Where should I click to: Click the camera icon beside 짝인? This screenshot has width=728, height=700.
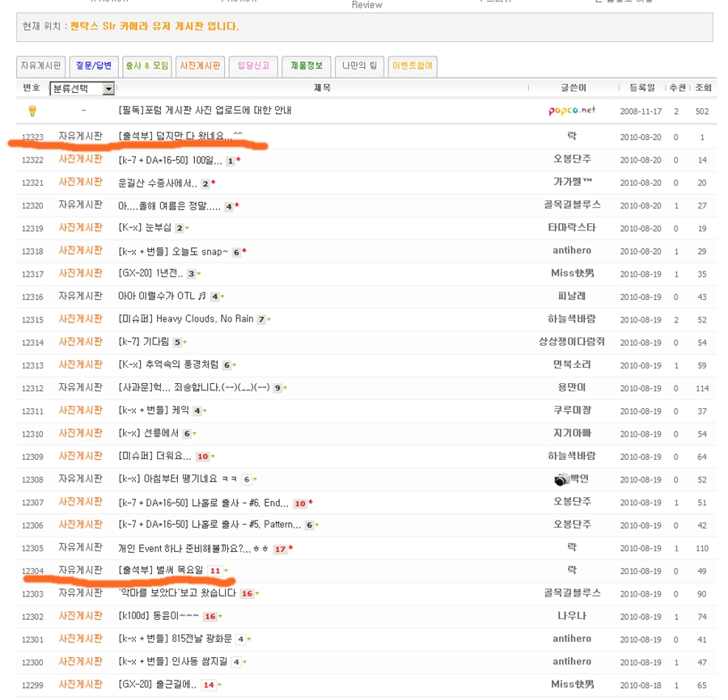(x=561, y=479)
